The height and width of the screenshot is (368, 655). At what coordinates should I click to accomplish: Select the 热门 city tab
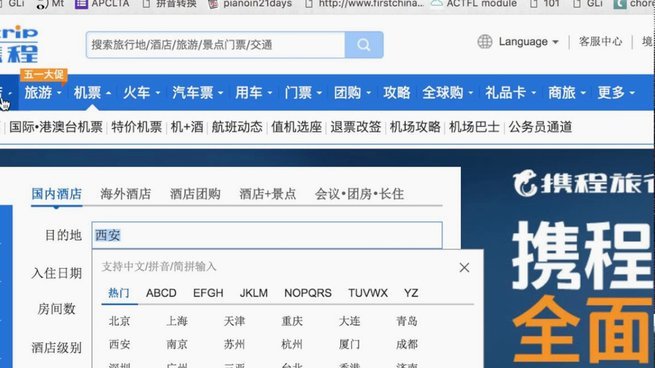(x=119, y=293)
